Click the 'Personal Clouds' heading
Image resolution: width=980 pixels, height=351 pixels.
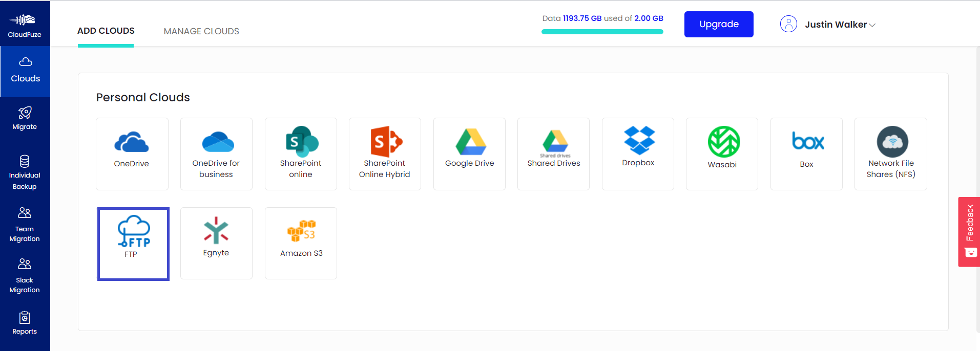(143, 97)
